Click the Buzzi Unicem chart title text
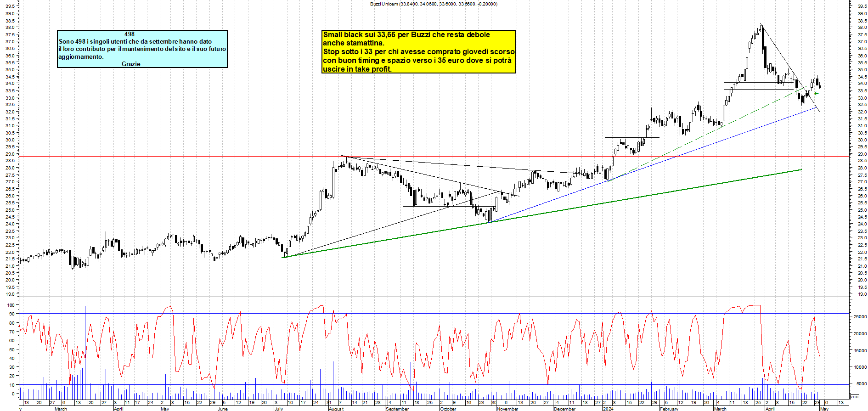The width and height of the screenshot is (868, 411). 434,4
